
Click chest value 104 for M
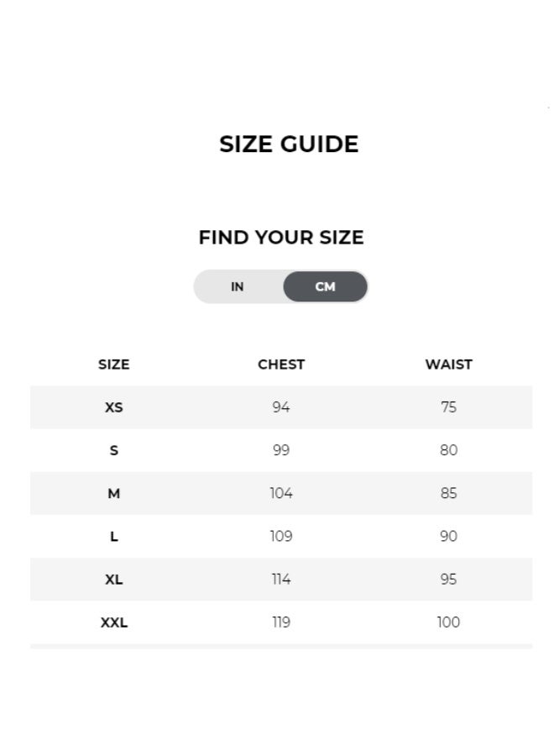[281, 493]
